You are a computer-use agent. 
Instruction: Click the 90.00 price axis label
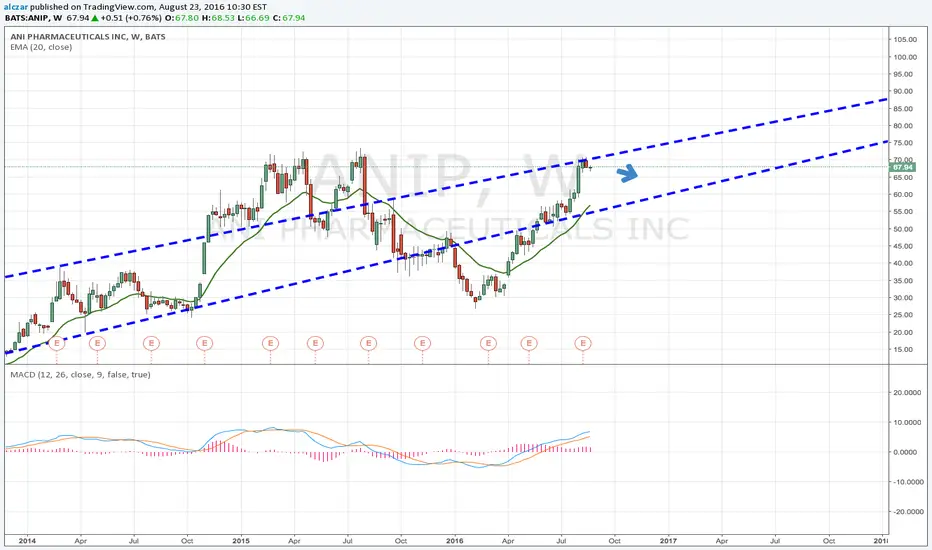click(x=905, y=92)
